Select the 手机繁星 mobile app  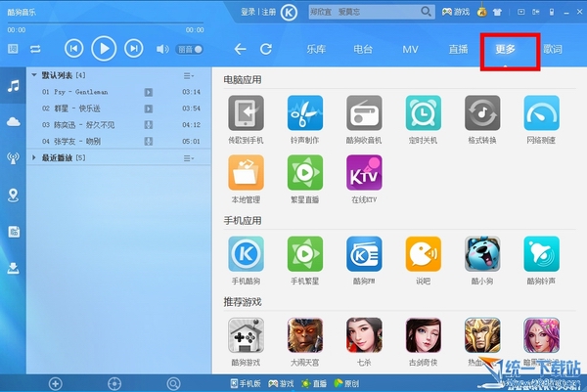[305, 254]
